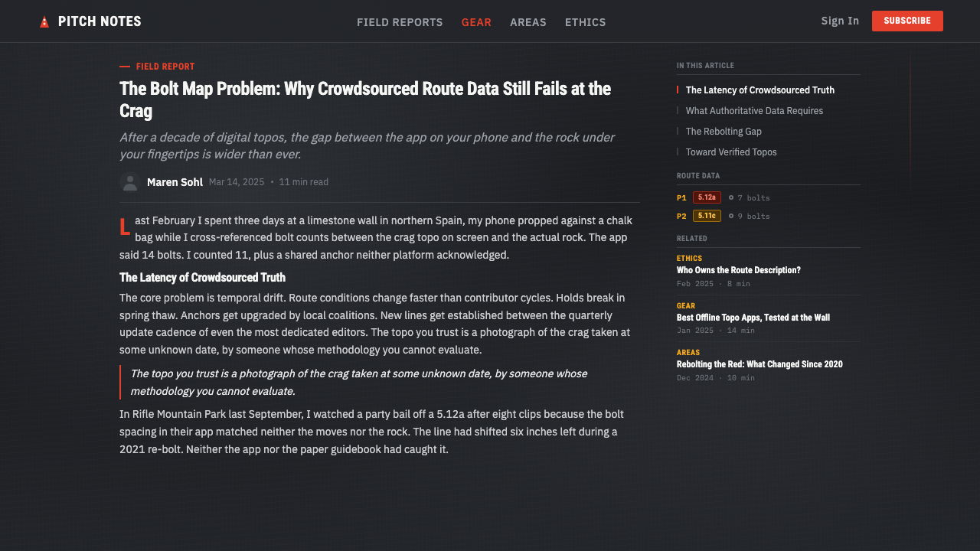
Task: Click the article headline The Bolt Map Problem
Action: (x=365, y=99)
